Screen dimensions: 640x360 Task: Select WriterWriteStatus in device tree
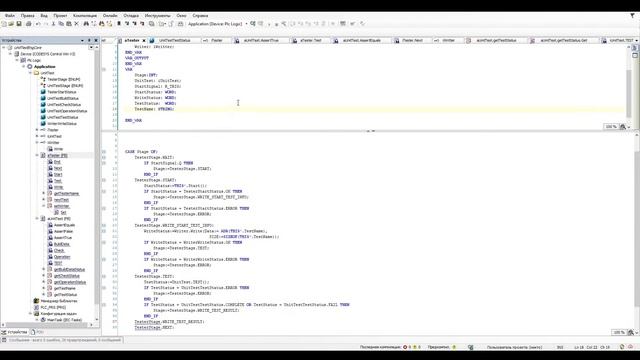point(62,124)
